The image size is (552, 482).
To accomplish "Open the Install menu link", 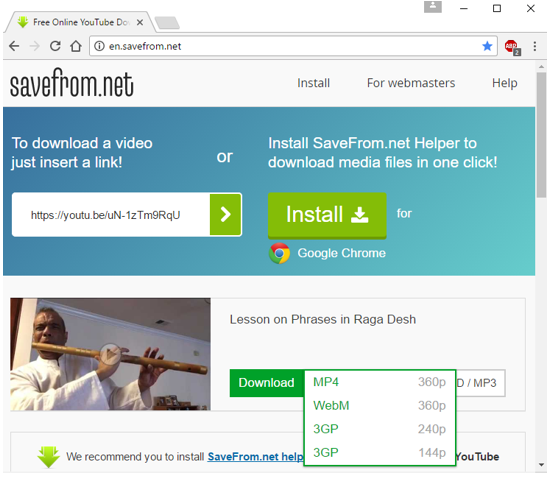I will (313, 83).
